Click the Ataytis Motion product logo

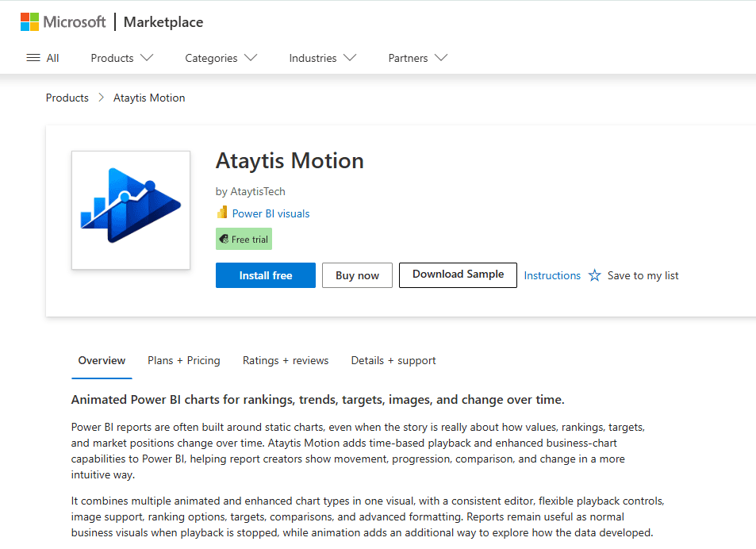131,210
